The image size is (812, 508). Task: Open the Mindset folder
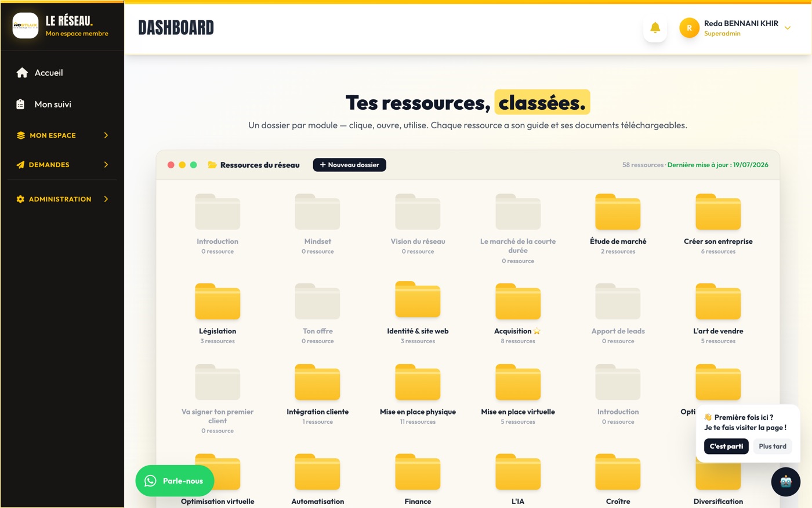318,224
